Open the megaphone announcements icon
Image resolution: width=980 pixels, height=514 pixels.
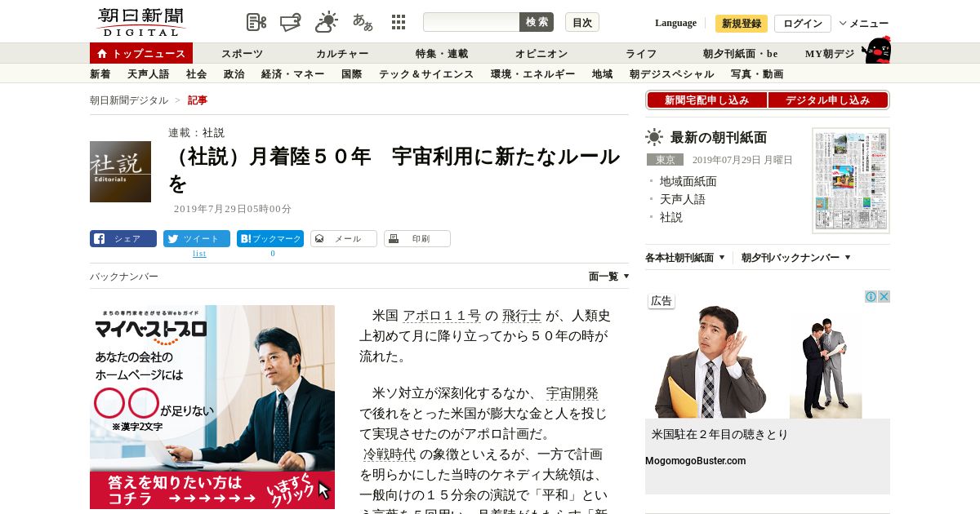291,22
